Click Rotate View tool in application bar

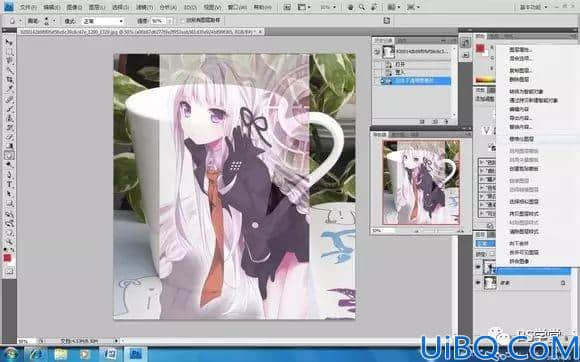click(374, 7)
